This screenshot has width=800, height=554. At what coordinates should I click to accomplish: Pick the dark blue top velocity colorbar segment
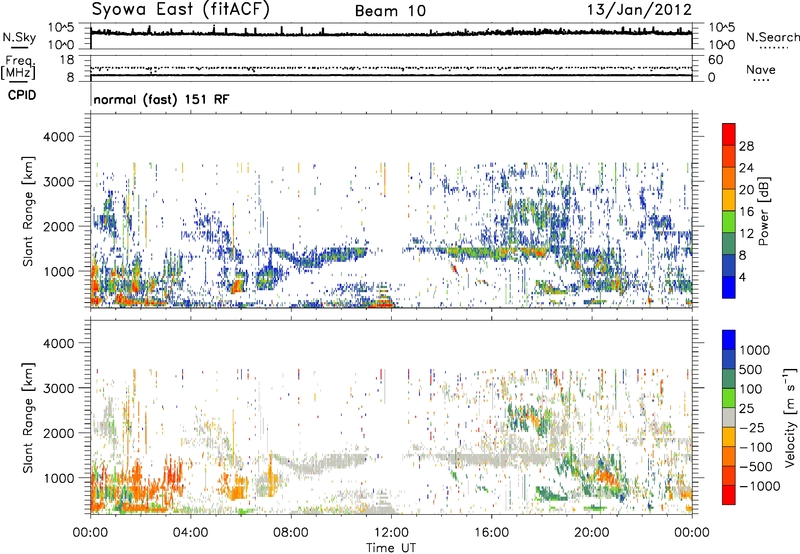coord(729,340)
